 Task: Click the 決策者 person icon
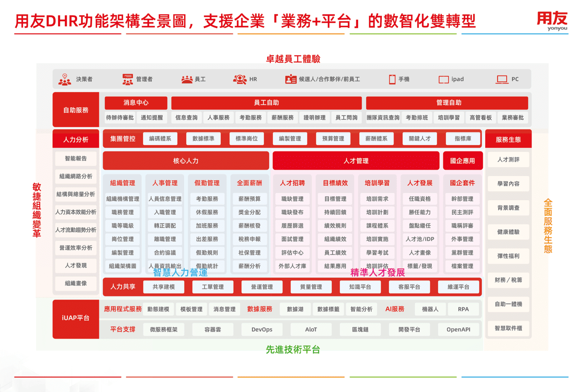[x=65, y=79]
